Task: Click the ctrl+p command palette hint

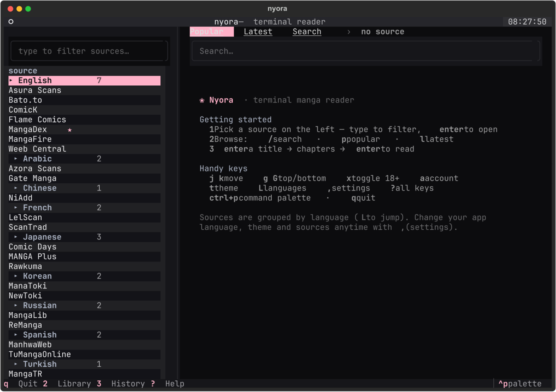Action: click(260, 198)
